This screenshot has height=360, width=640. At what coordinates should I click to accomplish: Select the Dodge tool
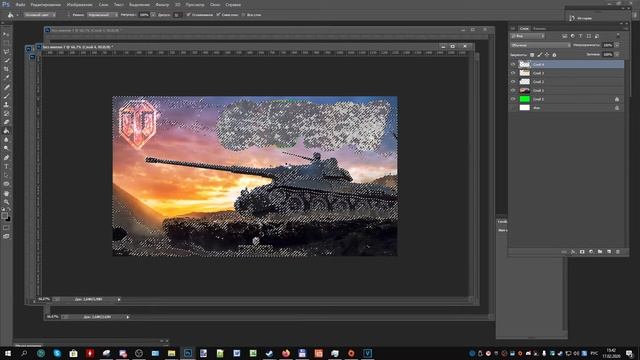[x=6, y=148]
